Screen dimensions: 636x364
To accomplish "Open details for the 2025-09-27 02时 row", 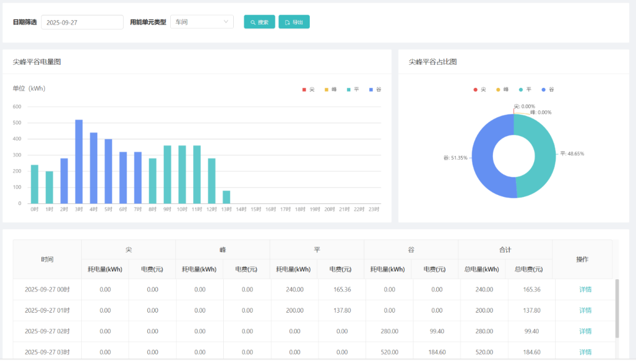I will pos(585,331).
